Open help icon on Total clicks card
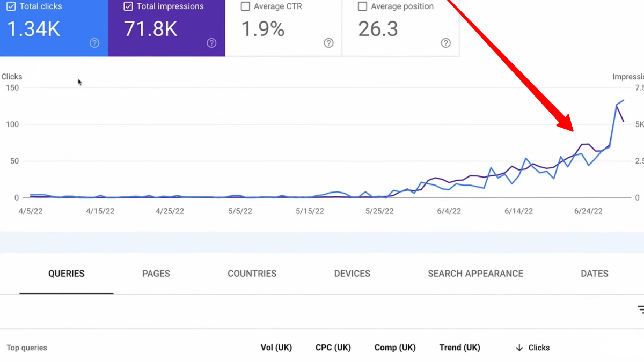The image size is (644, 362). pos(94,43)
